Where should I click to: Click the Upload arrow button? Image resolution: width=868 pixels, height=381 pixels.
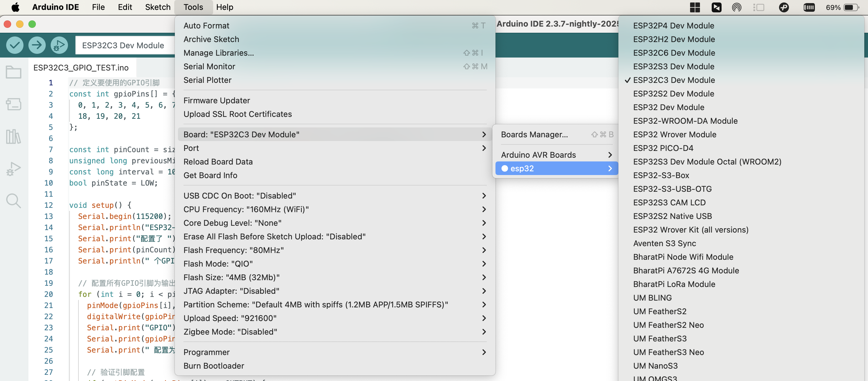click(x=37, y=45)
